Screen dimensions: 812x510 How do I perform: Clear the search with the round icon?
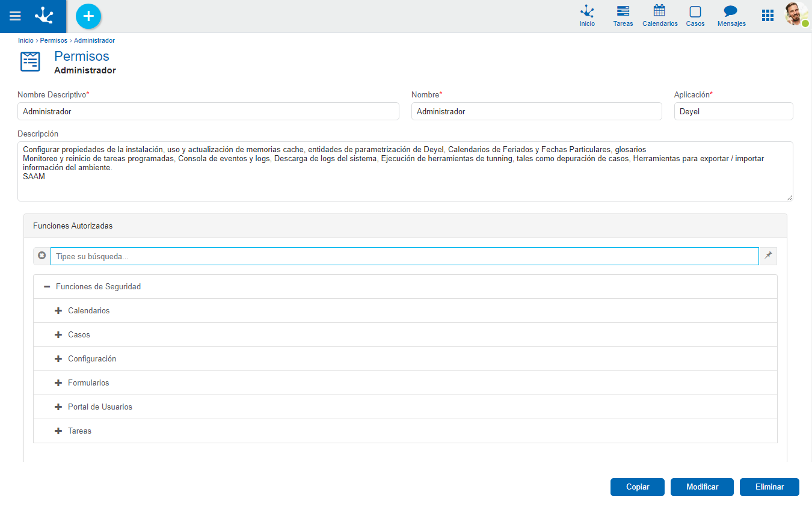tap(42, 256)
